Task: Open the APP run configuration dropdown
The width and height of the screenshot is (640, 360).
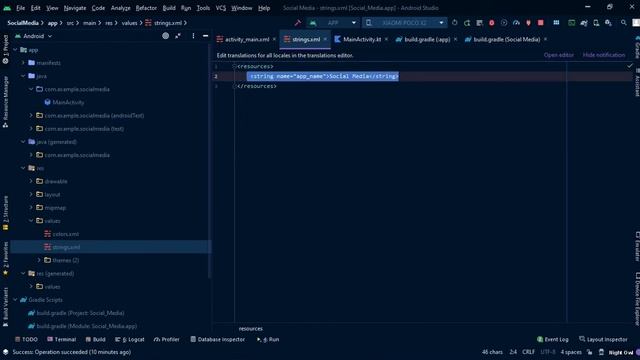Action: (333, 23)
